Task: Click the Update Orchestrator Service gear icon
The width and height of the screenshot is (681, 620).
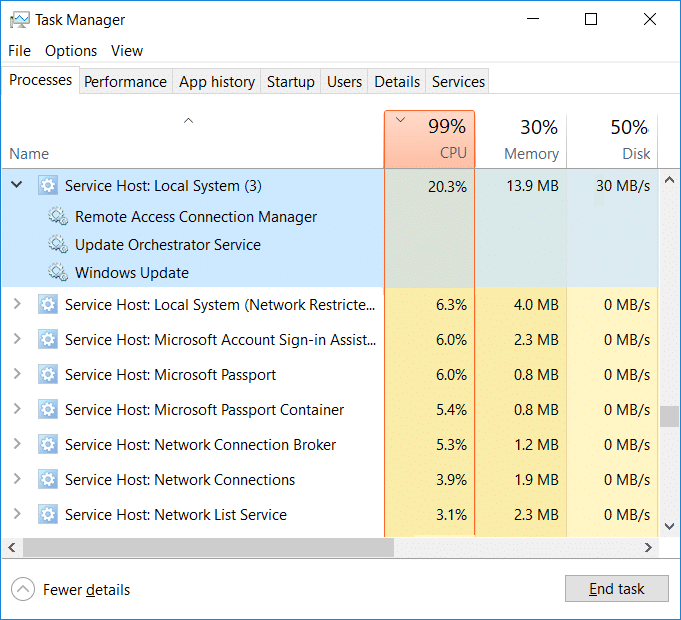Action: [58, 245]
